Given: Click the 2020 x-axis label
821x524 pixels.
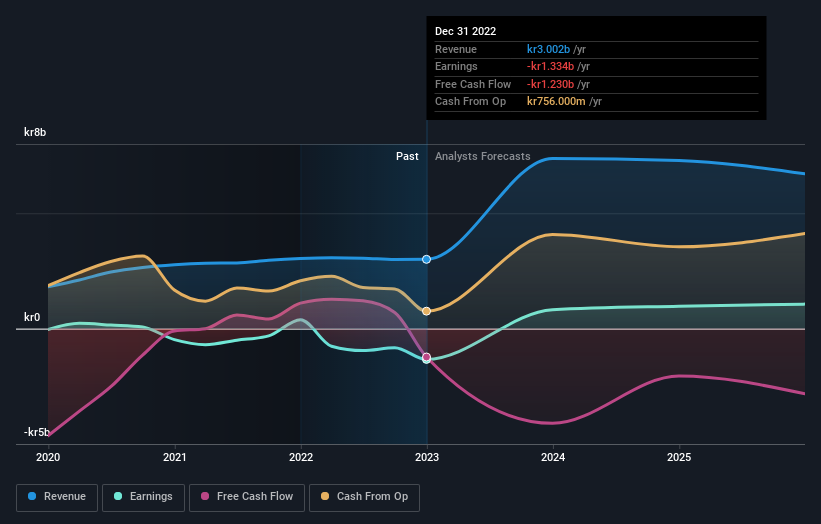Looking at the screenshot, I should (48, 457).
